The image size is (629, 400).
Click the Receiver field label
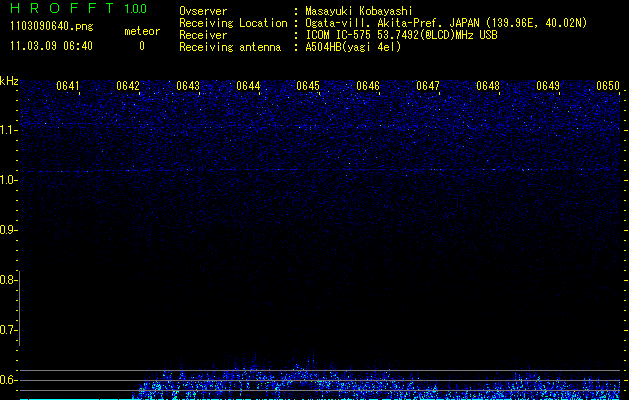(203, 35)
